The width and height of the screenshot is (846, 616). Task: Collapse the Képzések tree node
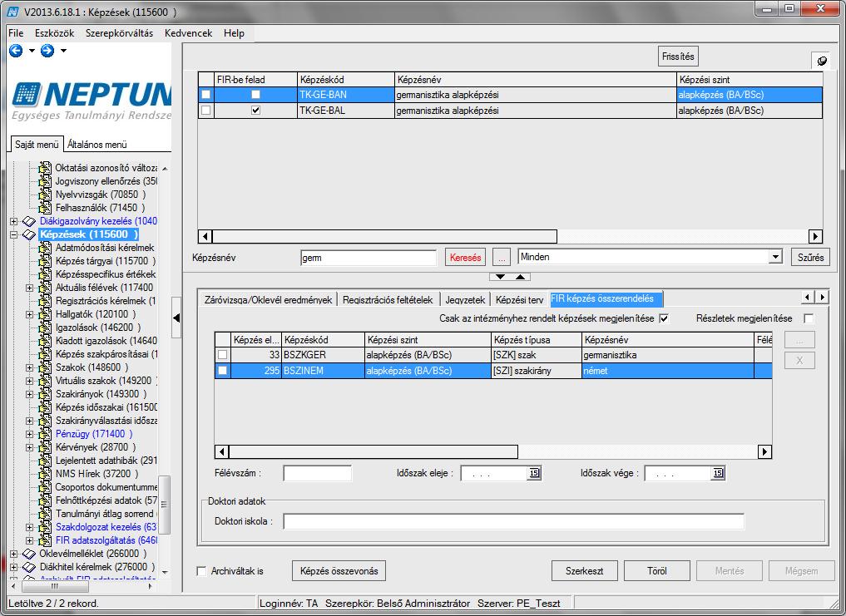[14, 234]
